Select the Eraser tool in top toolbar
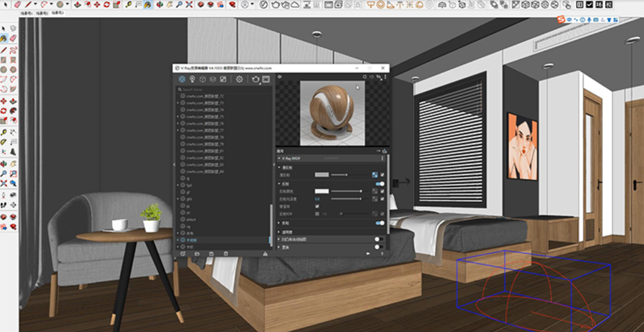This screenshot has width=644, height=332. pyautogui.click(x=18, y=5)
